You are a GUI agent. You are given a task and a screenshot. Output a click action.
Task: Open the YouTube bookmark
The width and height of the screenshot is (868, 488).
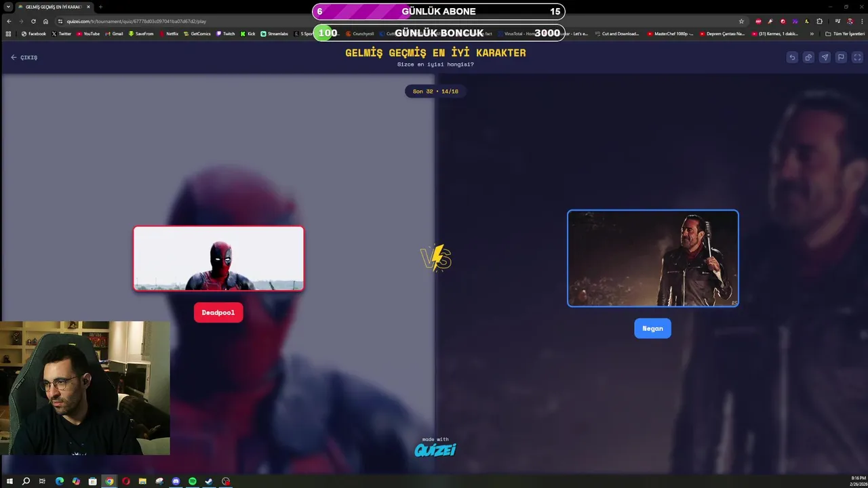click(x=88, y=33)
